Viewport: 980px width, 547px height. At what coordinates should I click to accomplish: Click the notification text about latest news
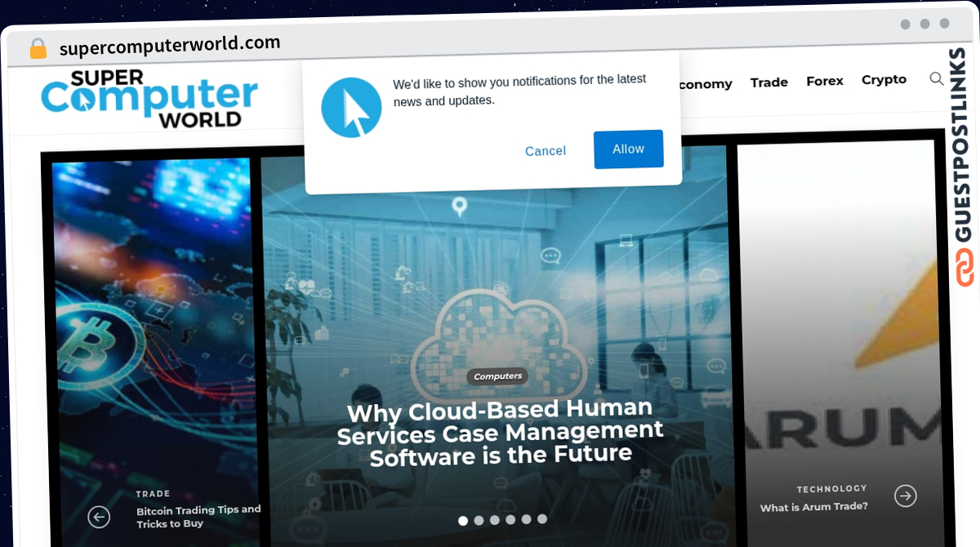point(519,90)
